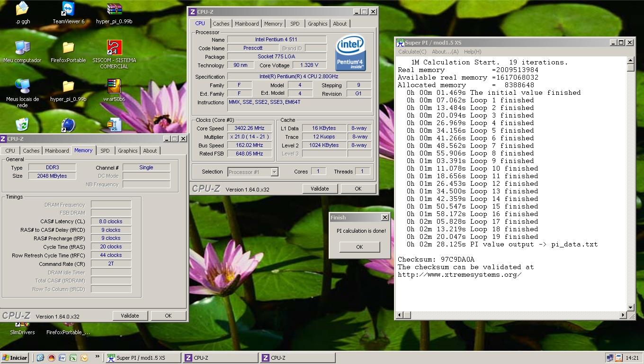
Task: Click the memory Size value 2048 MBytes
Action: tap(52, 176)
